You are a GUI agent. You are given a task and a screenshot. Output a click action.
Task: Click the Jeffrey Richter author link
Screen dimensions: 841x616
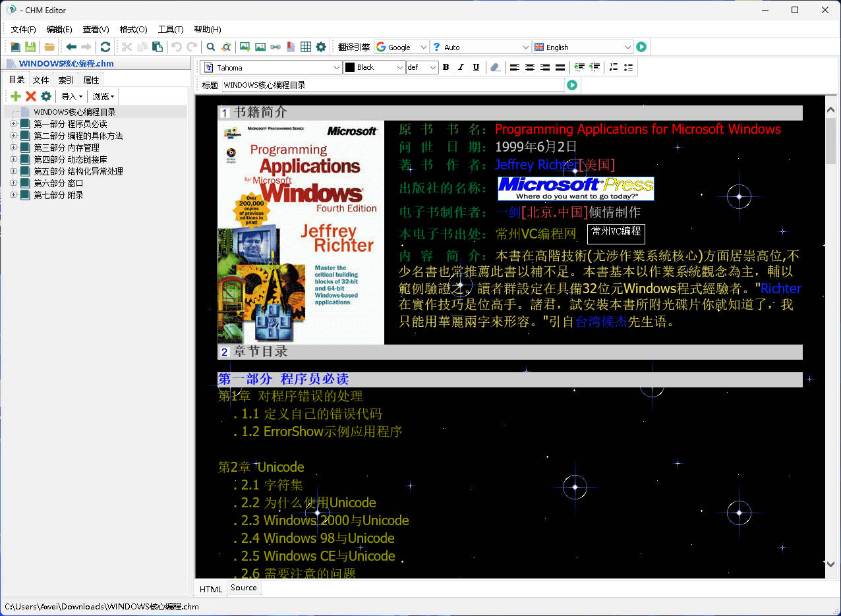click(x=536, y=165)
